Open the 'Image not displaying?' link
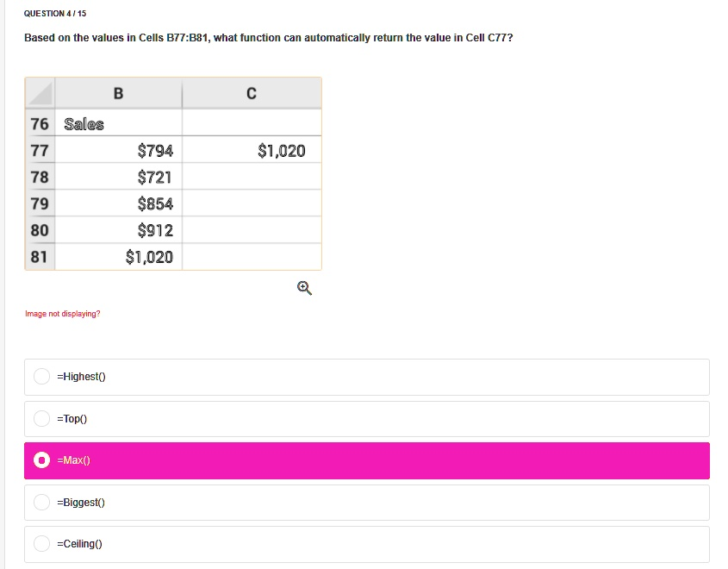Image resolution: width=728 pixels, height=569 pixels. (x=63, y=314)
